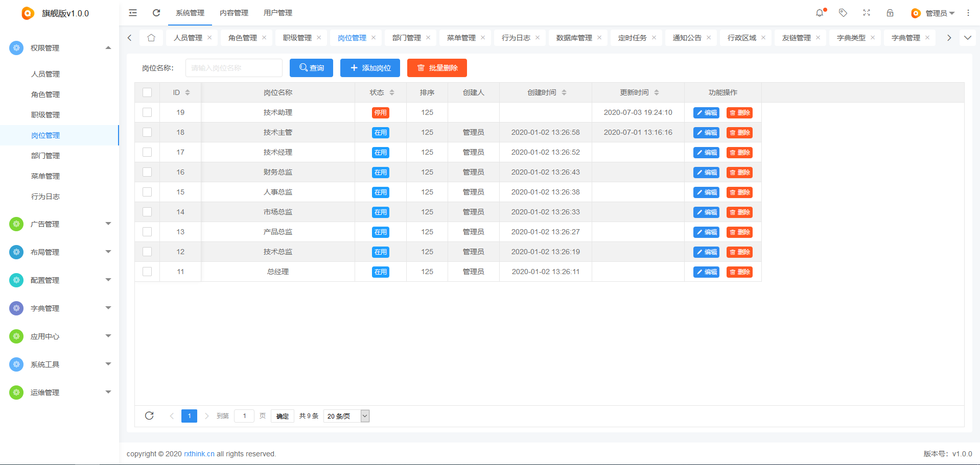
Task: Click the 批量删除 button
Action: [x=437, y=68]
